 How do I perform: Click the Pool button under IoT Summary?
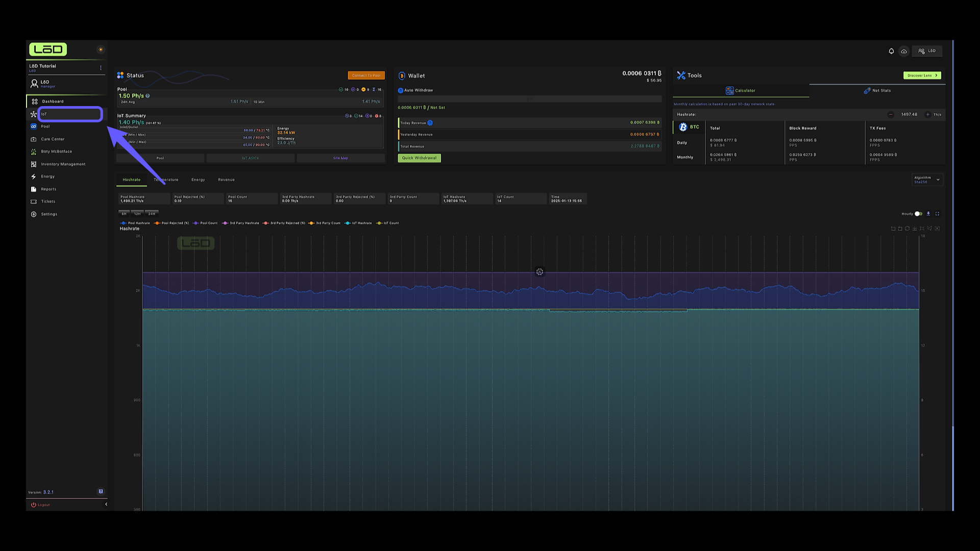(160, 158)
